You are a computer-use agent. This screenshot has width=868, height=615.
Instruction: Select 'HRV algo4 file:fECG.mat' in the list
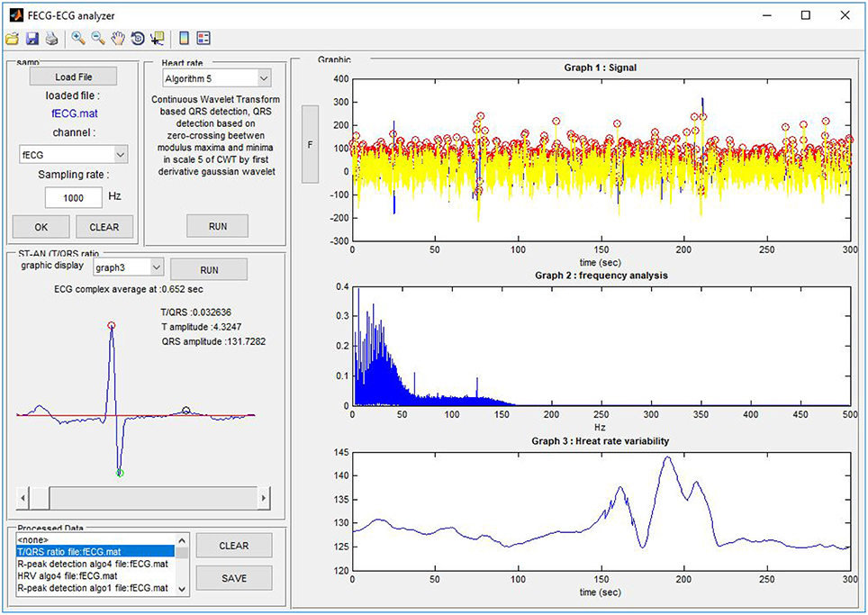coord(95,576)
